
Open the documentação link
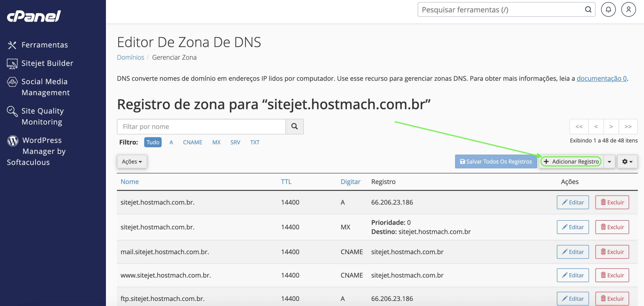[601, 79]
